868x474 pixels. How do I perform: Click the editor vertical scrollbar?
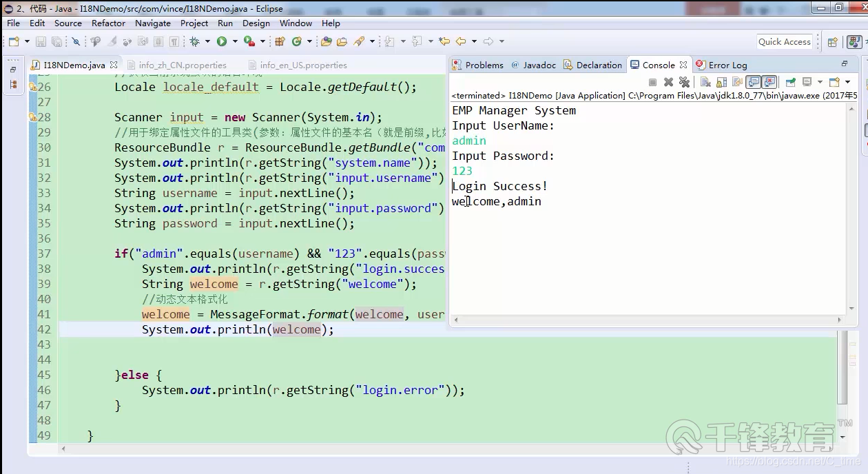(x=842, y=367)
